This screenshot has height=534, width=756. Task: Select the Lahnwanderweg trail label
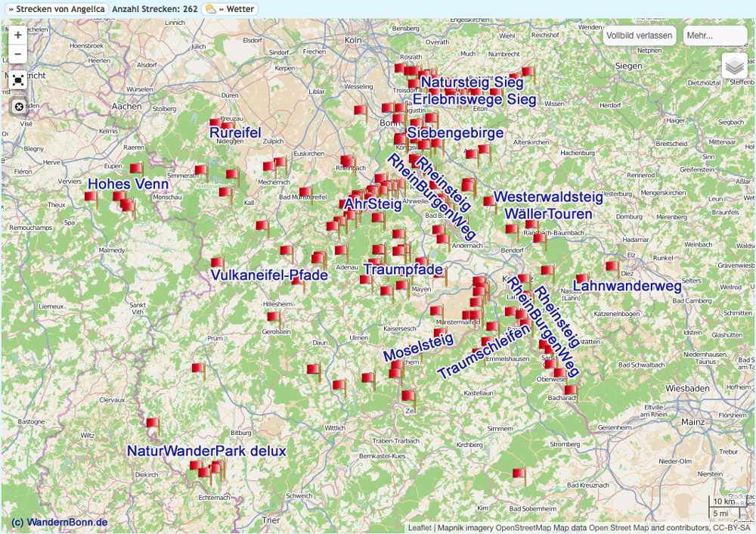click(627, 286)
